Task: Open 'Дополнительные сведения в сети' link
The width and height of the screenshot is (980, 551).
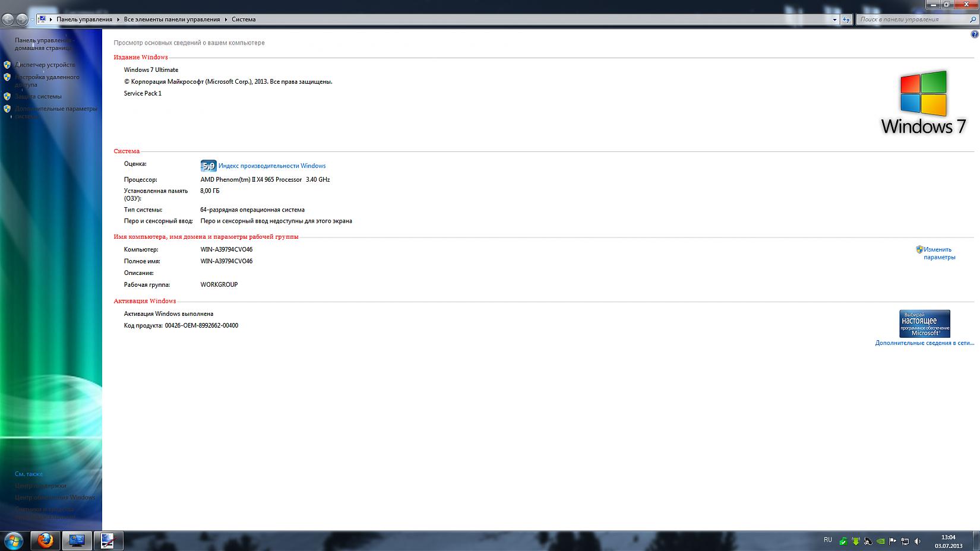Action: point(925,343)
